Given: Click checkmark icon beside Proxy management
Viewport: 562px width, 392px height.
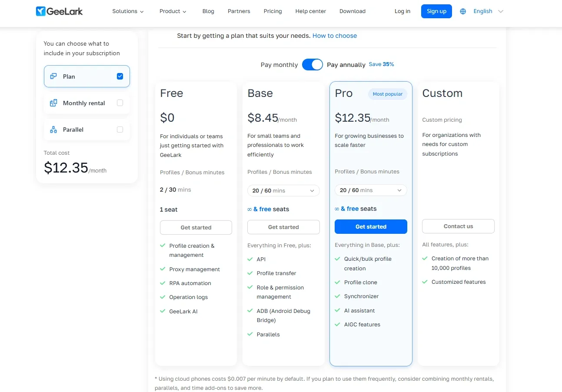Looking at the screenshot, I should [163, 269].
